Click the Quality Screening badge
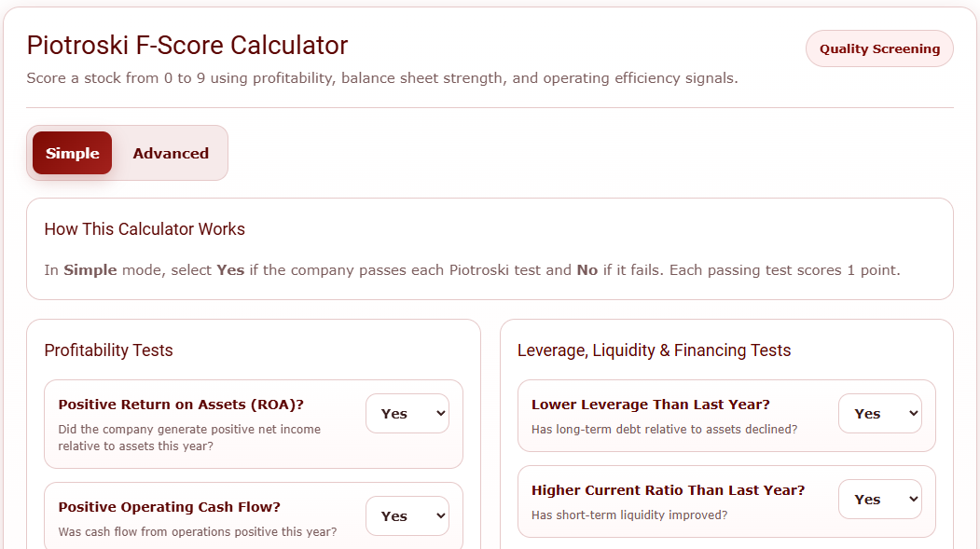This screenshot has width=980, height=549. click(x=878, y=48)
